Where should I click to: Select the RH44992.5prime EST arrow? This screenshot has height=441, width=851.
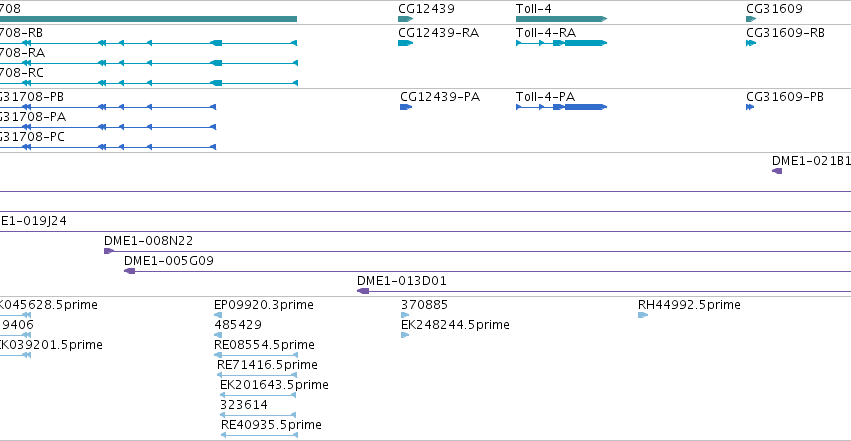tap(643, 315)
